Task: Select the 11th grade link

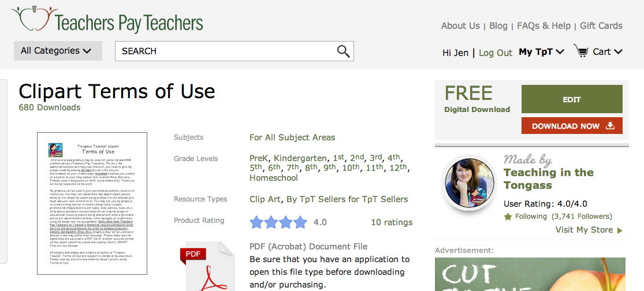Action: tap(374, 167)
